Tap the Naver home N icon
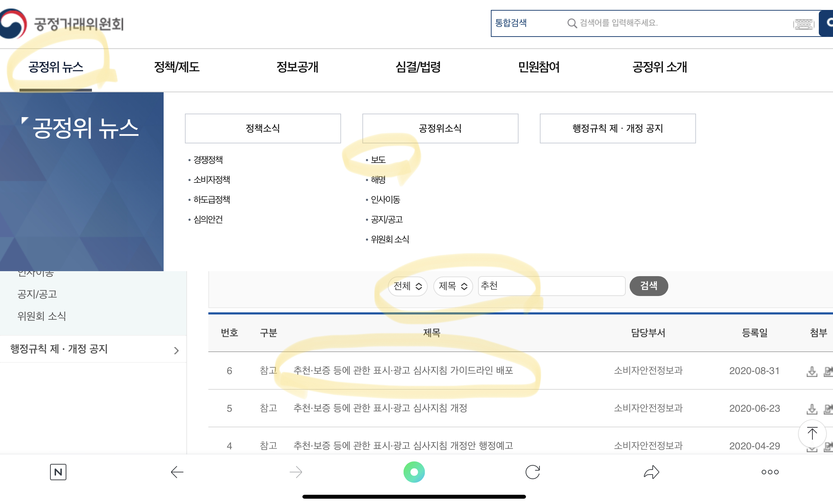Image resolution: width=833 pixels, height=504 pixels. tap(58, 472)
